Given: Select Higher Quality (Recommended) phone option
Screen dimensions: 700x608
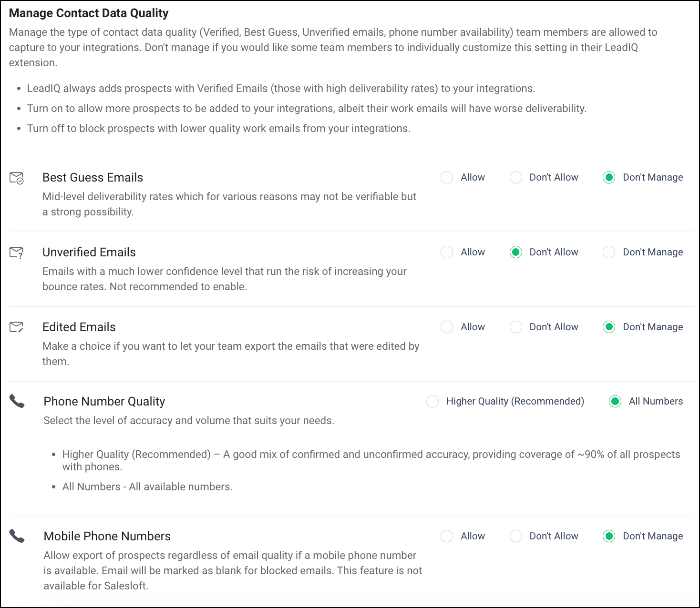Looking at the screenshot, I should [x=432, y=401].
